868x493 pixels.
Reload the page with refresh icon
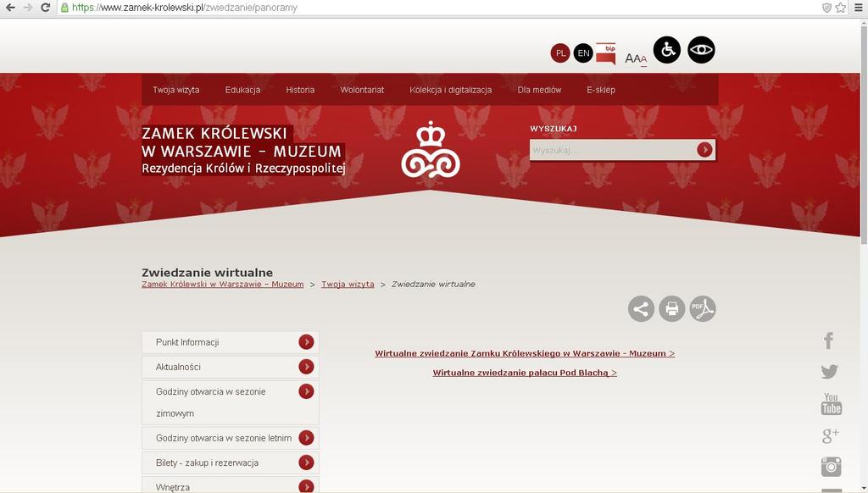[46, 8]
